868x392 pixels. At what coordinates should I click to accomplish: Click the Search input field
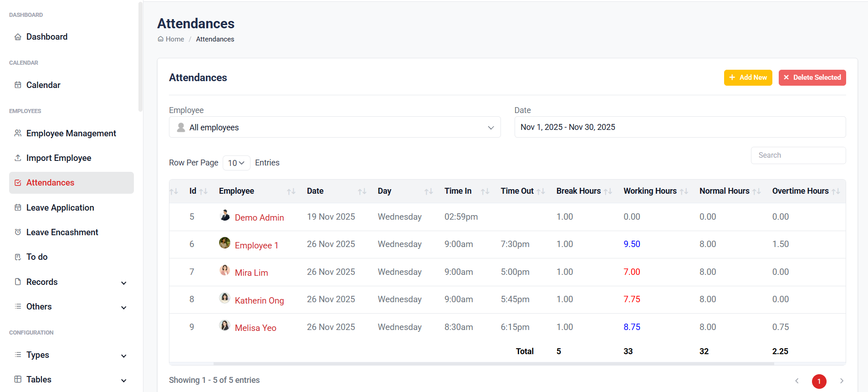click(x=798, y=155)
